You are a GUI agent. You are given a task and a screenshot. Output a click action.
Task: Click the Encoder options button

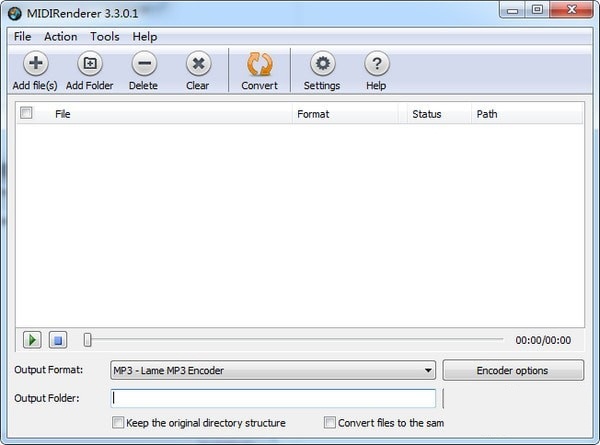click(x=513, y=370)
